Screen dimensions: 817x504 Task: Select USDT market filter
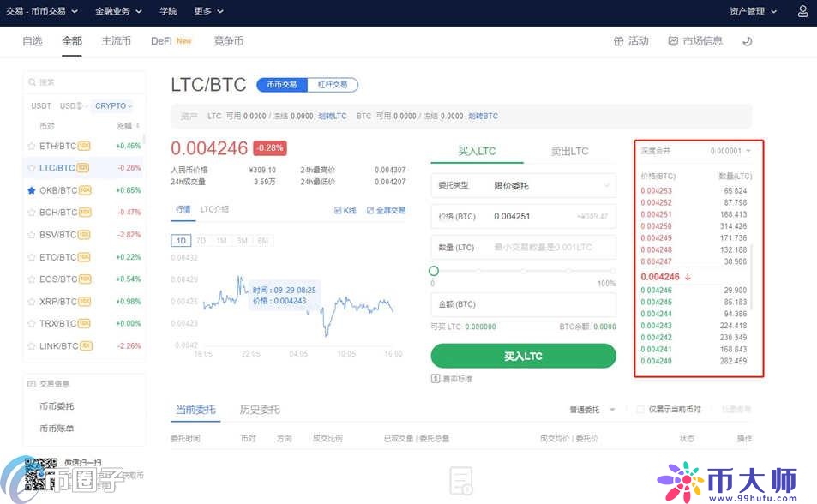point(41,105)
